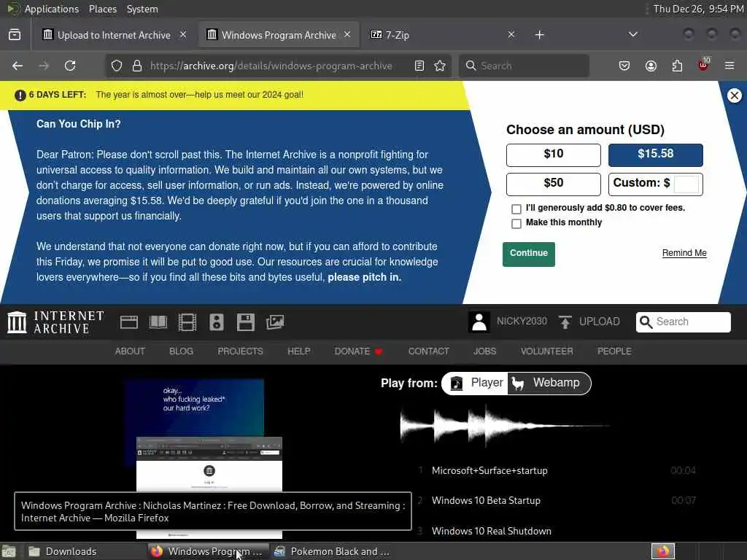747x560 pixels.
Task: Open the Pokemon Black and taskbar window
Action: 333,551
